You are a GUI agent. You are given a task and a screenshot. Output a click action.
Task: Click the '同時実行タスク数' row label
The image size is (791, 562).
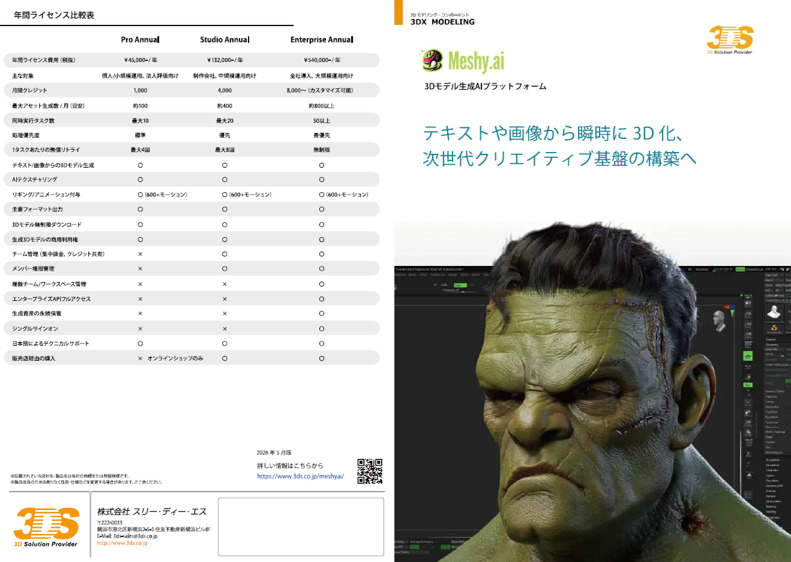(33, 121)
